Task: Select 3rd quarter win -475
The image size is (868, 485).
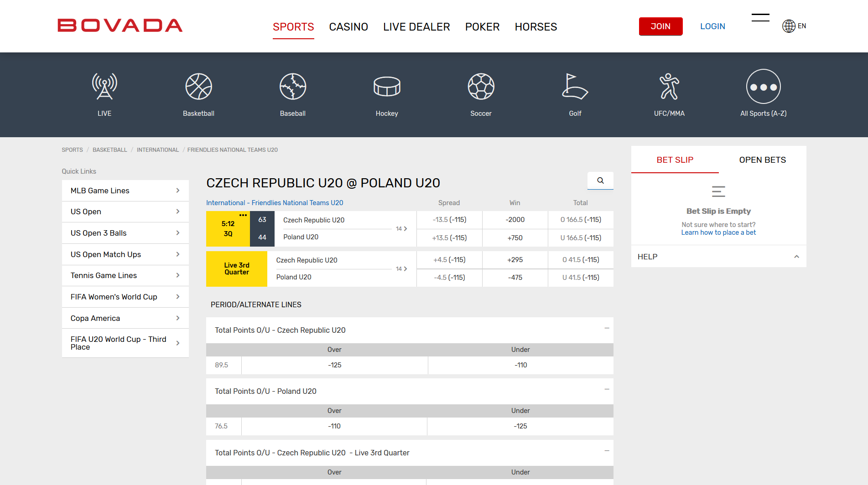Action: pos(515,278)
